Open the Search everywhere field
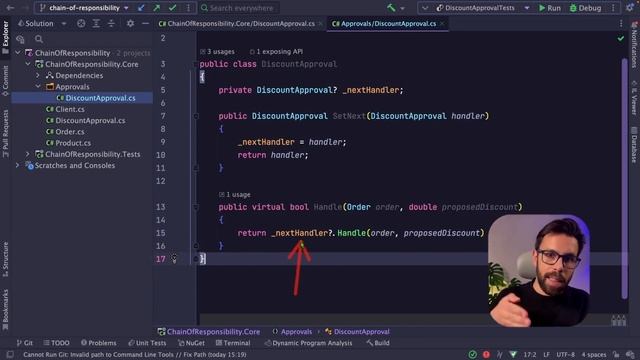The width and height of the screenshot is (640, 360). click(x=239, y=8)
